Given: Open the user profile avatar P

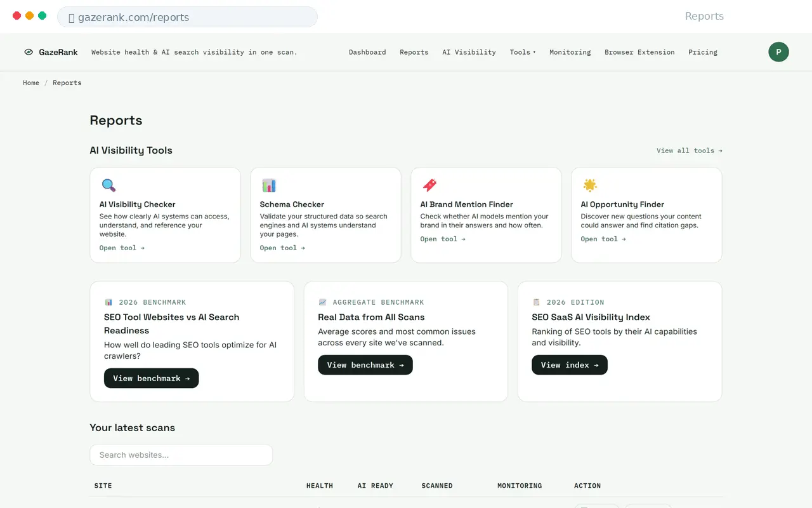Looking at the screenshot, I should [x=778, y=52].
